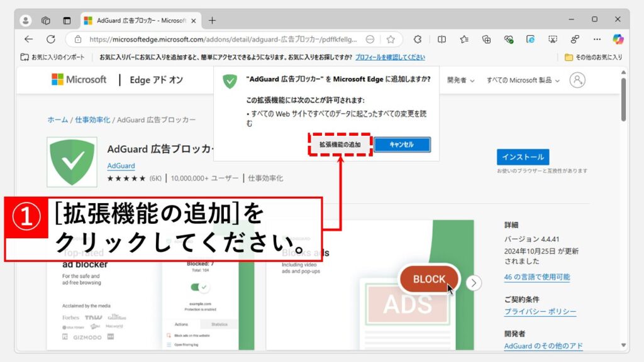Open the Copilot icon
The image size is (644, 362).
tap(618, 39)
